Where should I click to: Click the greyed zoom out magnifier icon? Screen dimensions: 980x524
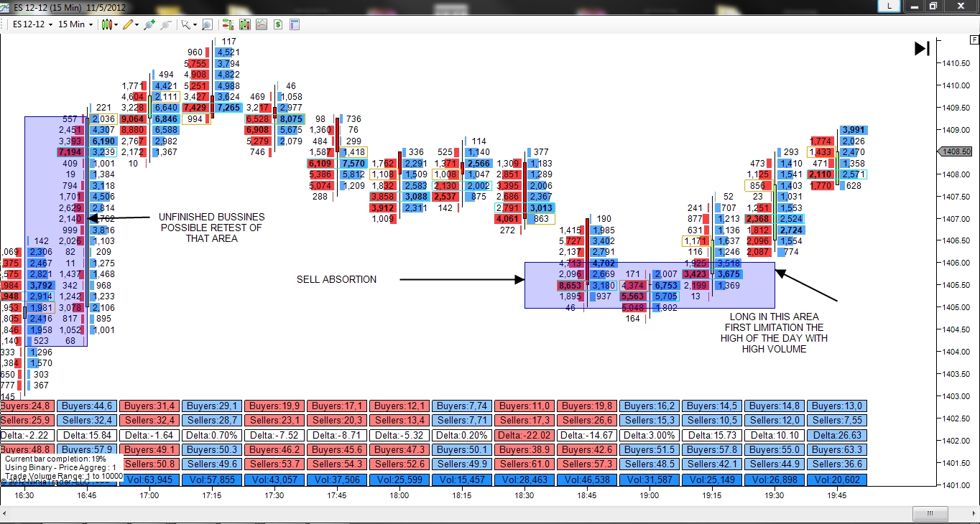166,24
